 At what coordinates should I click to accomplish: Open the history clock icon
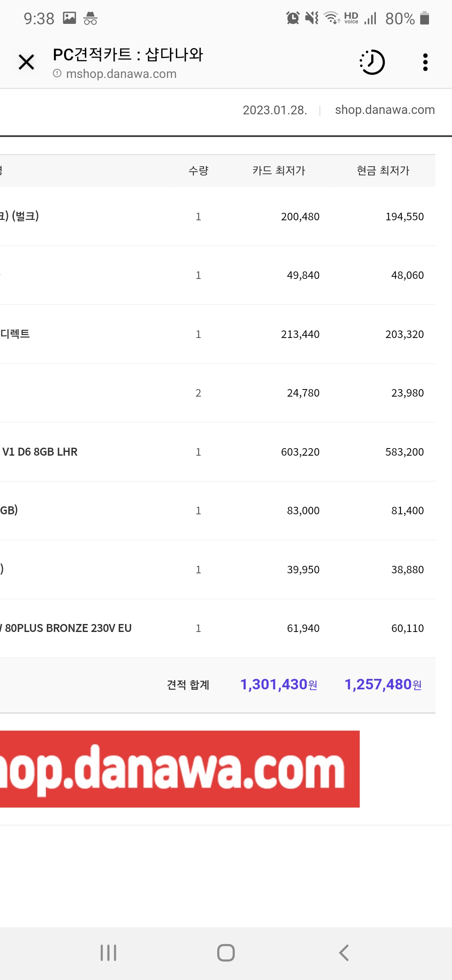[372, 62]
